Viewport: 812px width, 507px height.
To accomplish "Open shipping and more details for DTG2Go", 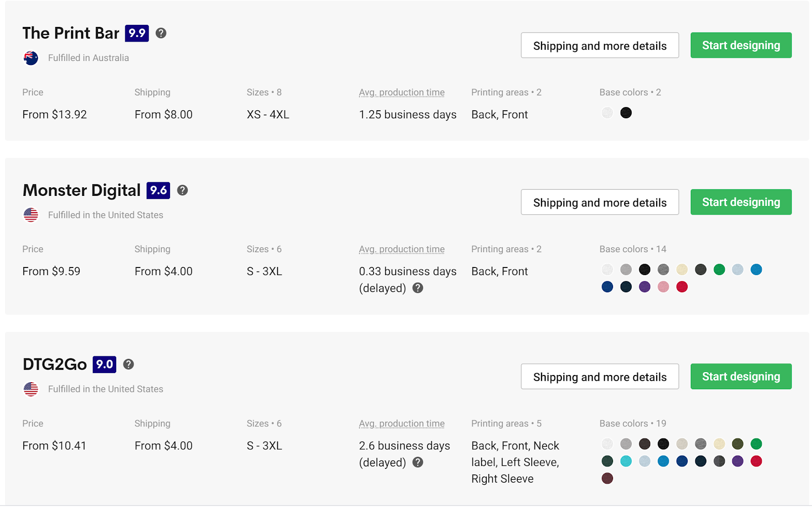I will coord(600,377).
